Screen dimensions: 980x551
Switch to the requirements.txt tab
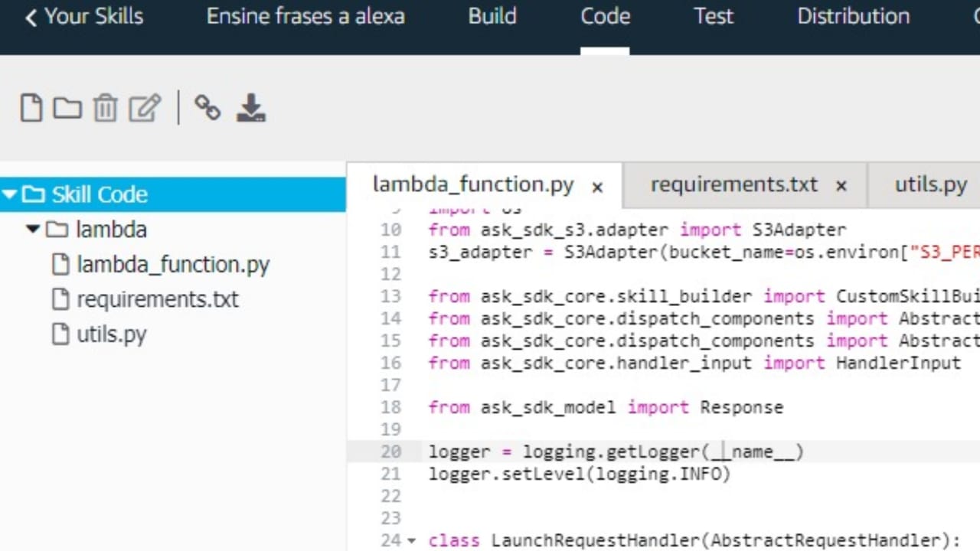[x=733, y=184]
